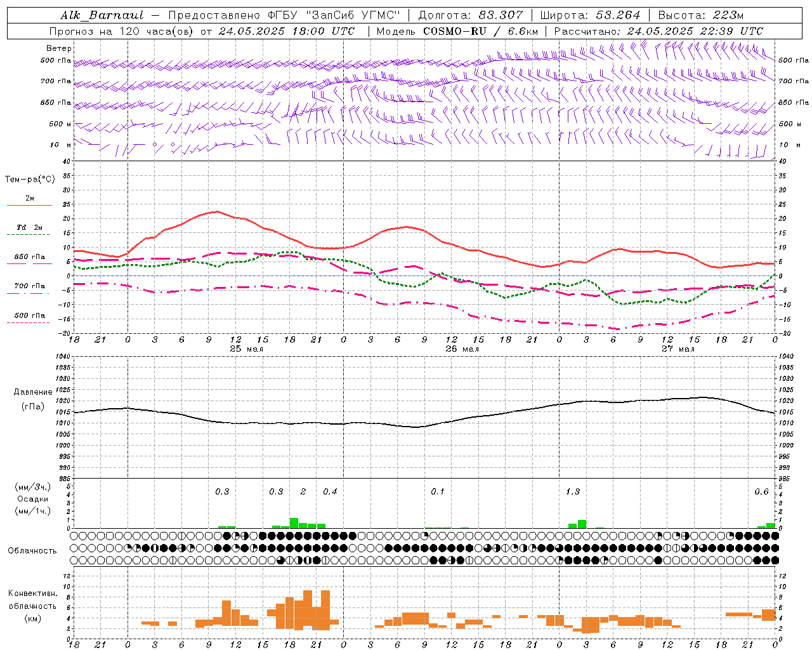Click the Ветер wind section label

(x=59, y=48)
